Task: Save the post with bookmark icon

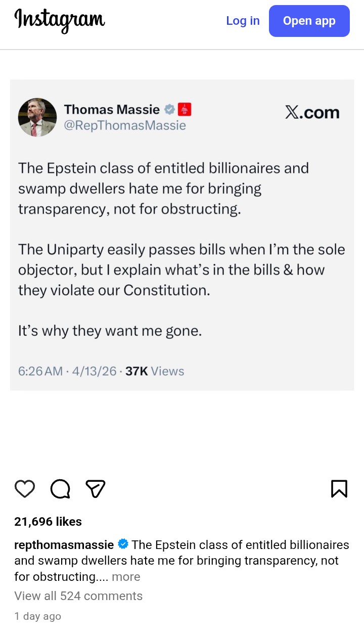Action: pos(339,489)
